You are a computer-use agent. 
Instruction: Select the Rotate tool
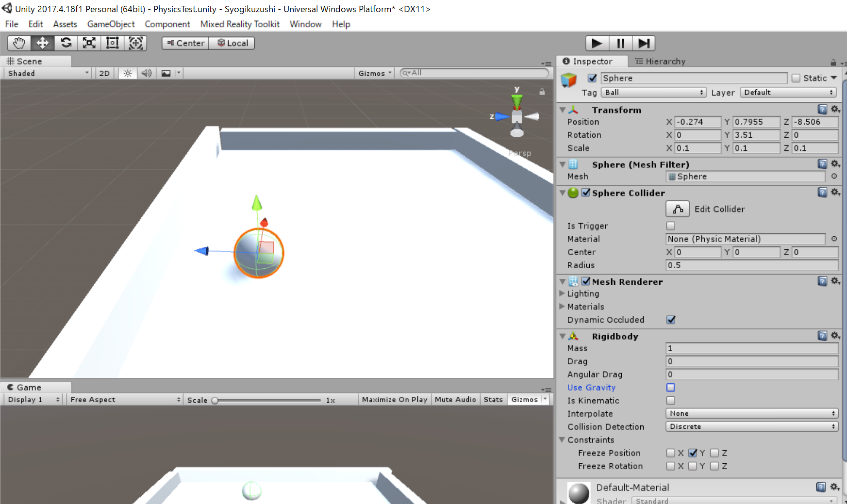click(66, 43)
